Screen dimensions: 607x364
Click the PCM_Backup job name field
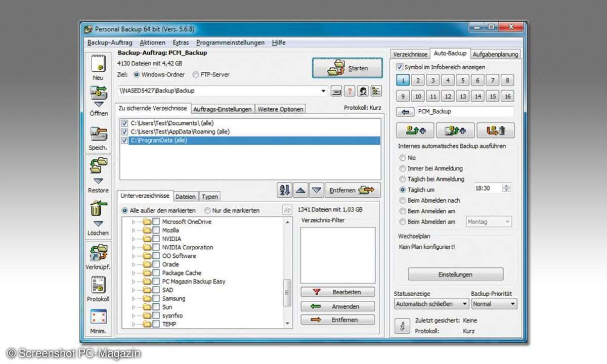coord(464,112)
